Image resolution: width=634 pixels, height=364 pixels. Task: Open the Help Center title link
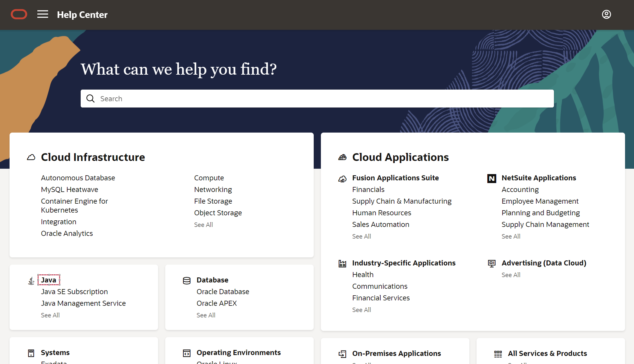pyautogui.click(x=82, y=15)
